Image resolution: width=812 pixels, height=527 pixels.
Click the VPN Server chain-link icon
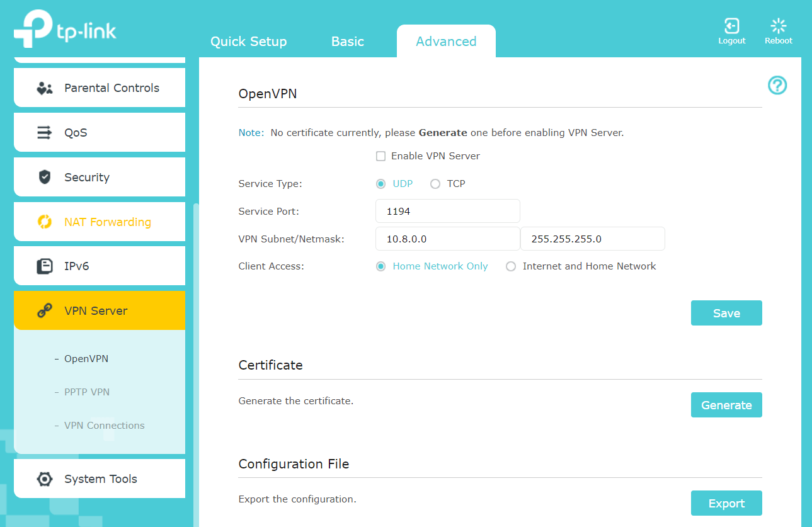click(45, 310)
